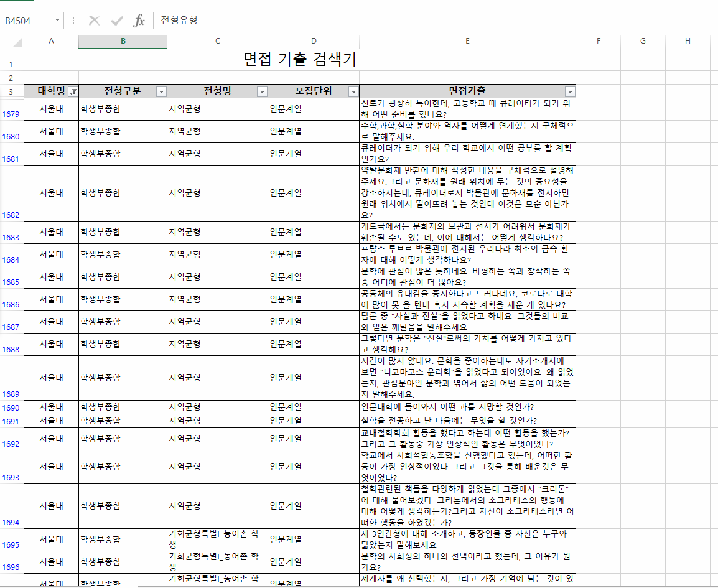
Task: Open the 전형구분 filter dropdown
Action: point(161,91)
